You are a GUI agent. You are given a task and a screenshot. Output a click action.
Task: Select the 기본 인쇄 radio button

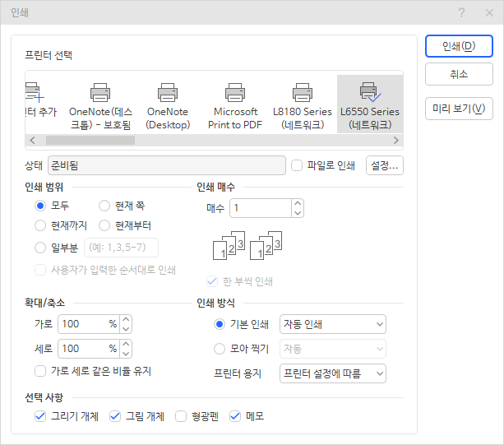click(x=220, y=324)
